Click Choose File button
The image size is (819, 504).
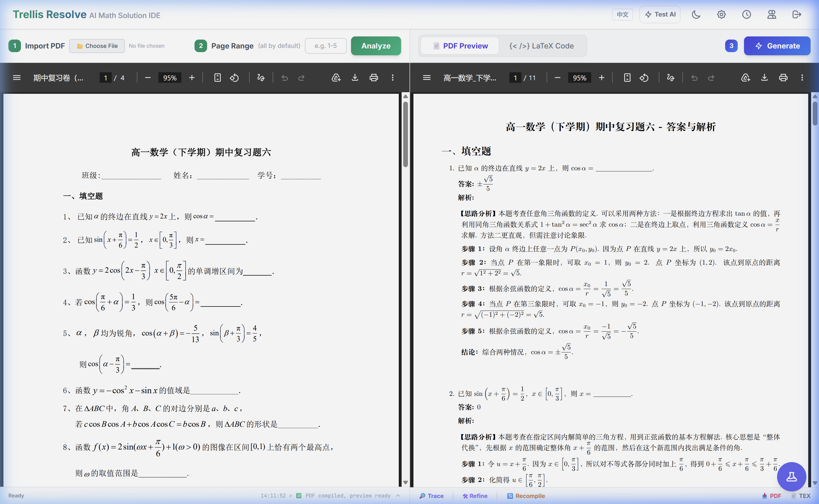click(97, 46)
